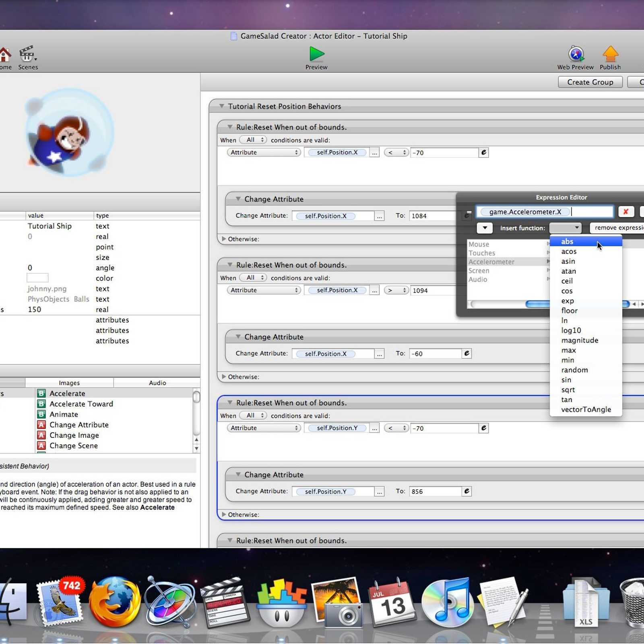Open expression editor icon beside -70 X condition

click(x=484, y=153)
